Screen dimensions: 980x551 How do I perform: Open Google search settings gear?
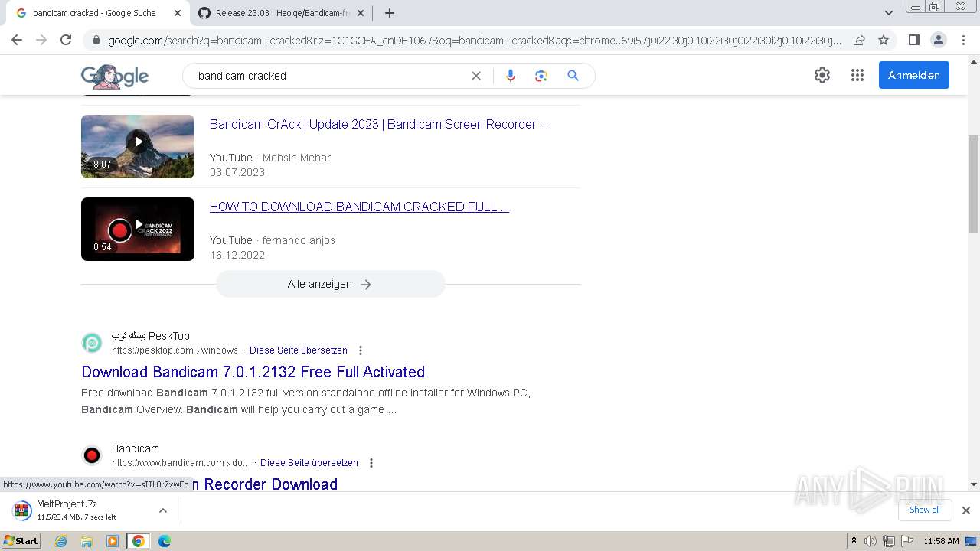822,75
